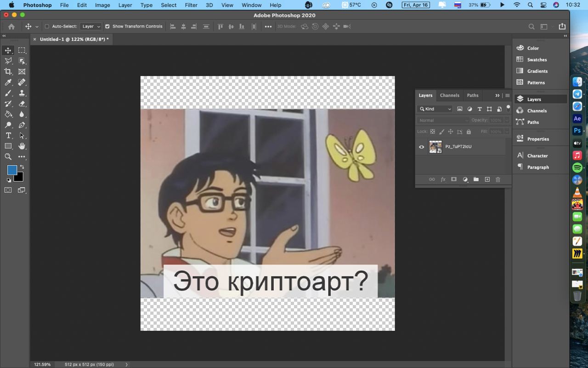Open Photoshop search magnifier icon
The height and width of the screenshot is (368, 588).
click(531, 27)
